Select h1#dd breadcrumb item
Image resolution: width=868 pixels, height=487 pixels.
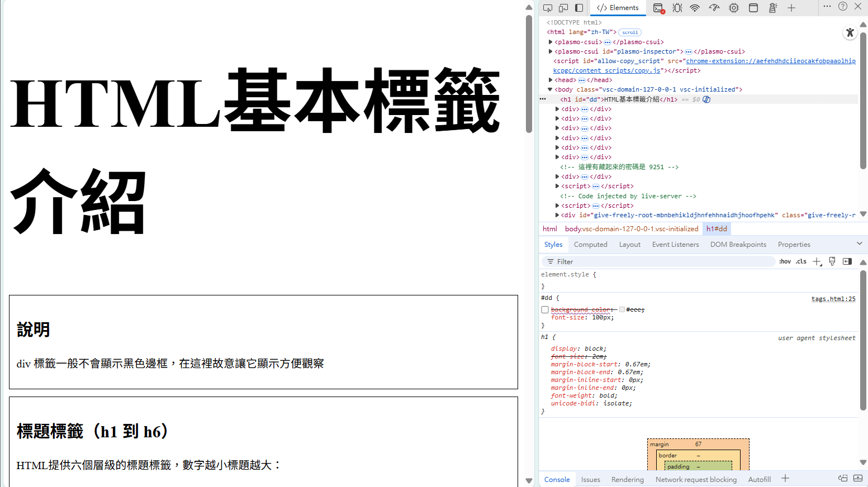coord(717,229)
